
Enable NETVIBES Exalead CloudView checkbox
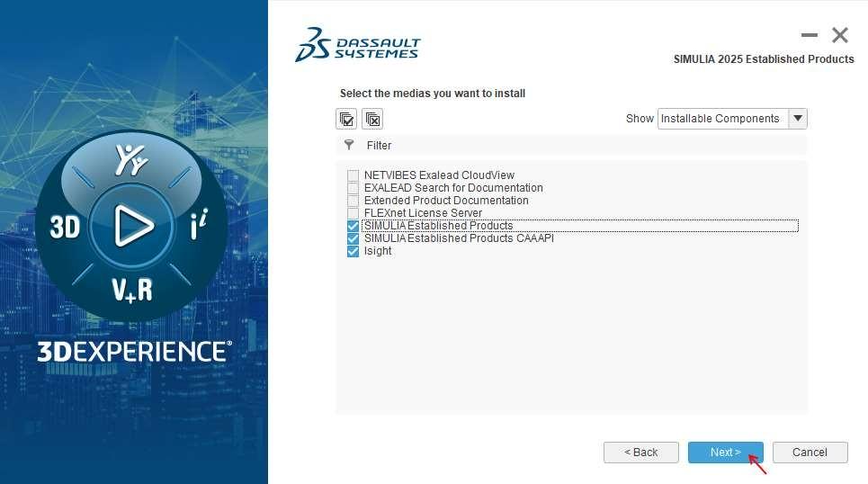(353, 175)
